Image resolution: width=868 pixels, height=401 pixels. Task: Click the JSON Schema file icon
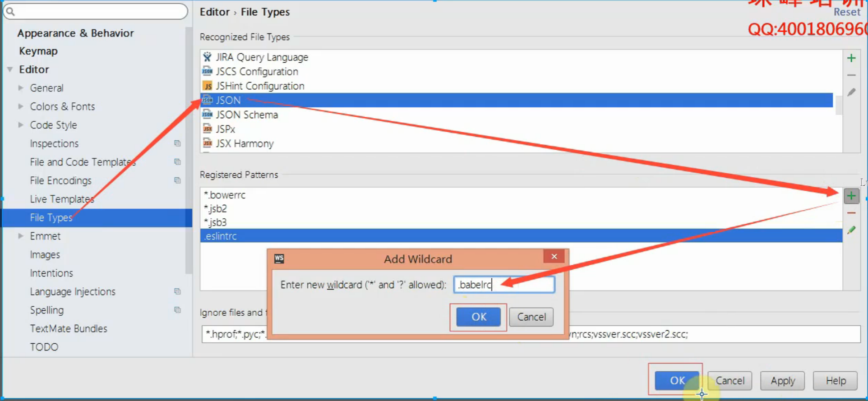[x=207, y=115]
